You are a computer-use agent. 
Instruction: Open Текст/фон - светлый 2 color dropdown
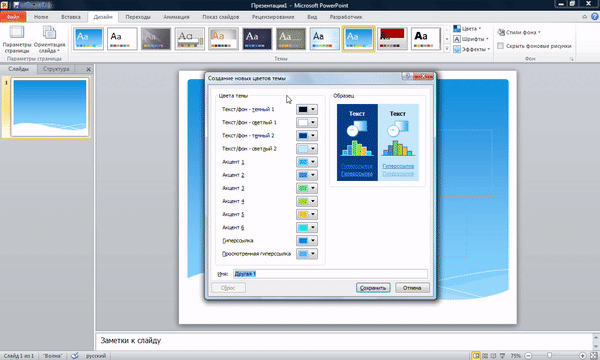tap(307, 149)
